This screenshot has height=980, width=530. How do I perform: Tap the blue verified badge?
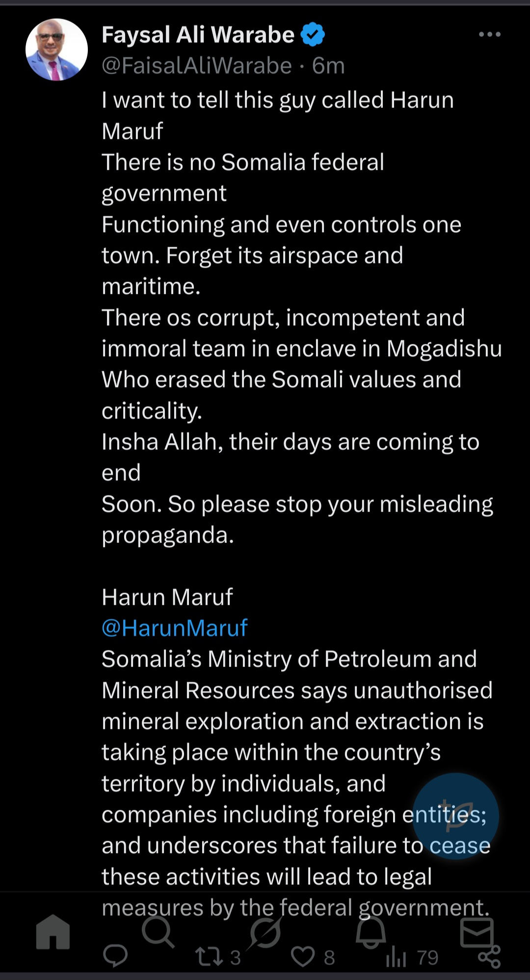click(313, 35)
